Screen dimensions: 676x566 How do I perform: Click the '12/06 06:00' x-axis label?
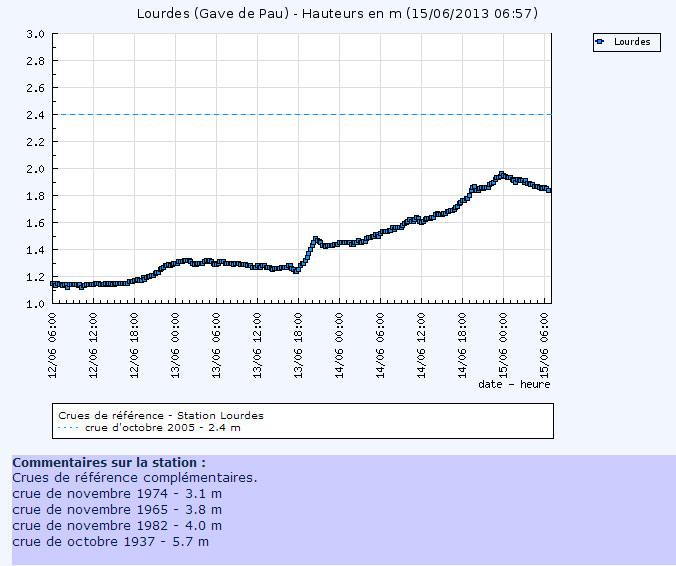coord(54,340)
